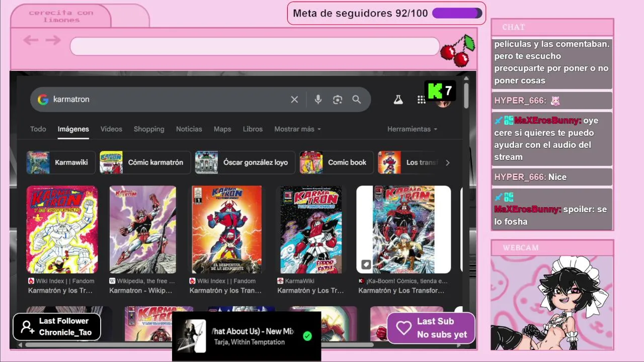Click the MaXErosBunny username in audio message

coord(547,121)
